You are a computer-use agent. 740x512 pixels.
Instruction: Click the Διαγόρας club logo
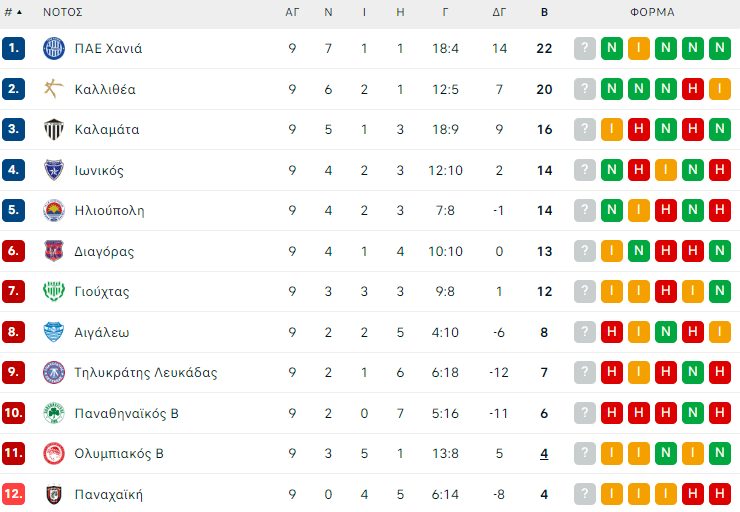(54, 251)
